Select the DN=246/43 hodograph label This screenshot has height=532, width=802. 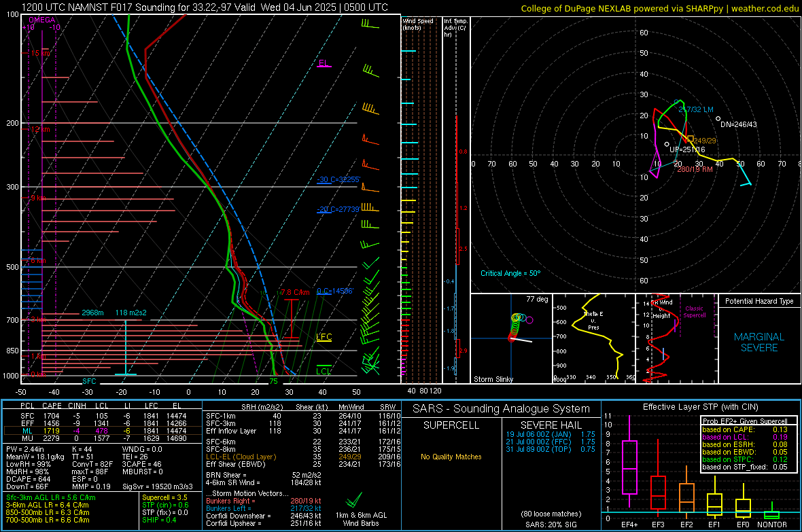pos(739,124)
